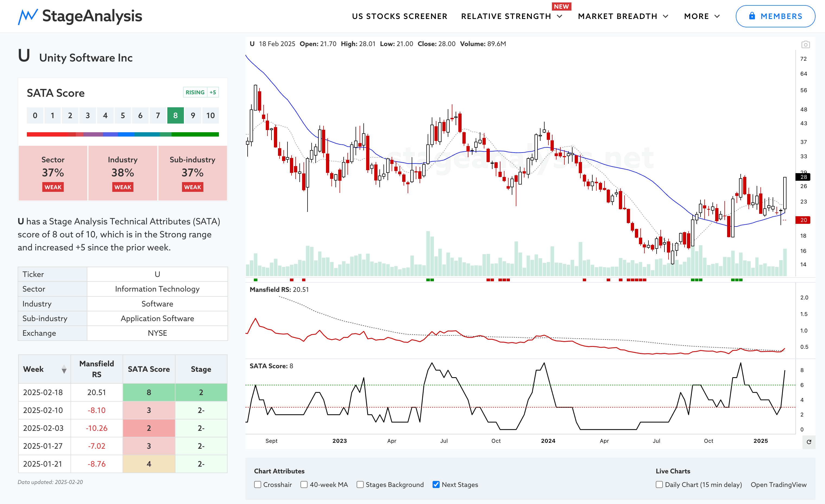Click the SATA score color gradient bar
The image size is (825, 504).
(x=123, y=134)
